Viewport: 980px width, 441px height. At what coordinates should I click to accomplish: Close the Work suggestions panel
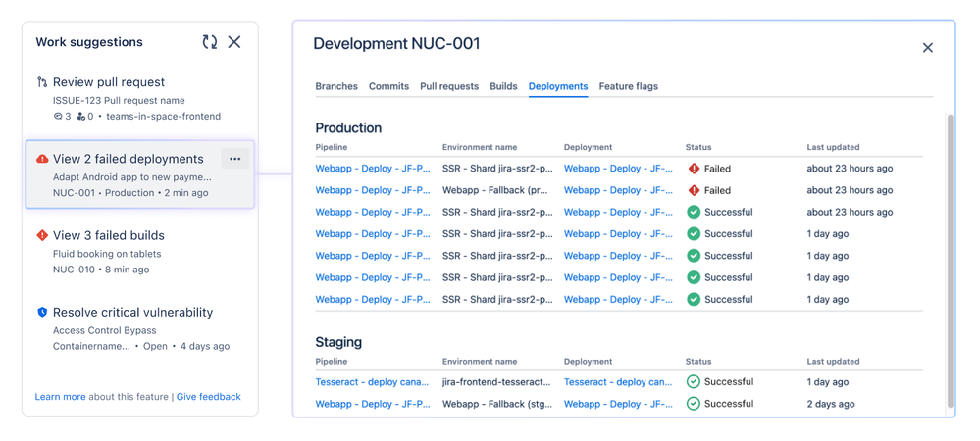click(234, 42)
